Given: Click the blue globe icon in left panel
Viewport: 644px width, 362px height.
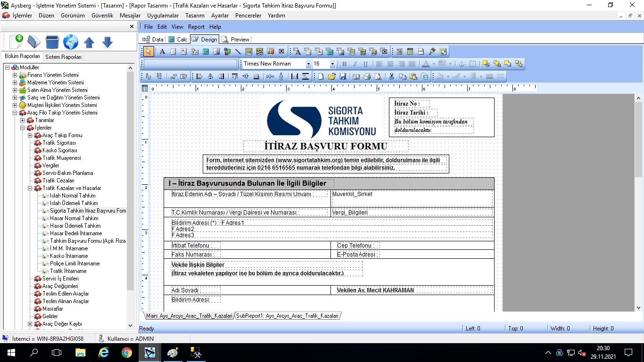Looking at the screenshot, I should 71,42.
